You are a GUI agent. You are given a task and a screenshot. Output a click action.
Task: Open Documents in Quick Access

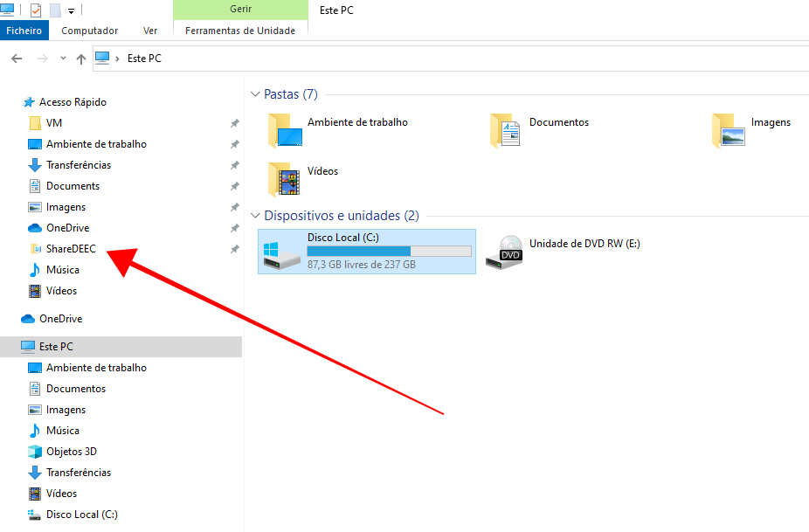tap(73, 186)
